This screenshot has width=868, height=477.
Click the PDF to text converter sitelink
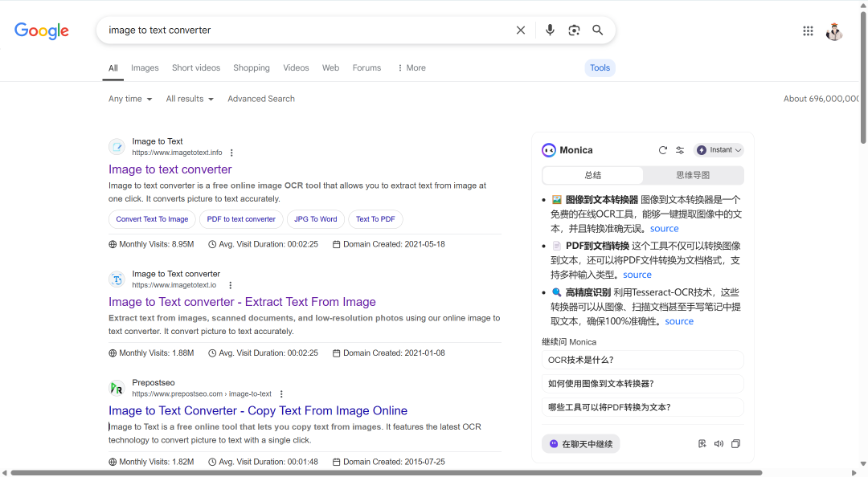pyautogui.click(x=241, y=219)
